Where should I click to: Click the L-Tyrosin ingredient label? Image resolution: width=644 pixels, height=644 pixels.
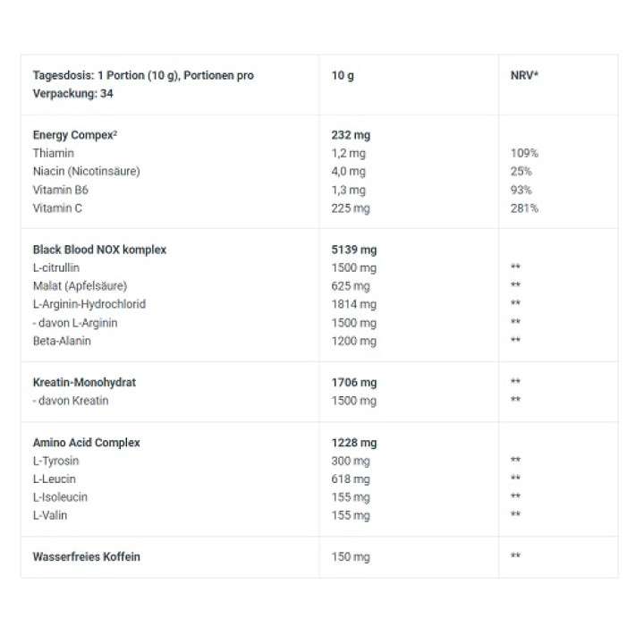pyautogui.click(x=55, y=461)
